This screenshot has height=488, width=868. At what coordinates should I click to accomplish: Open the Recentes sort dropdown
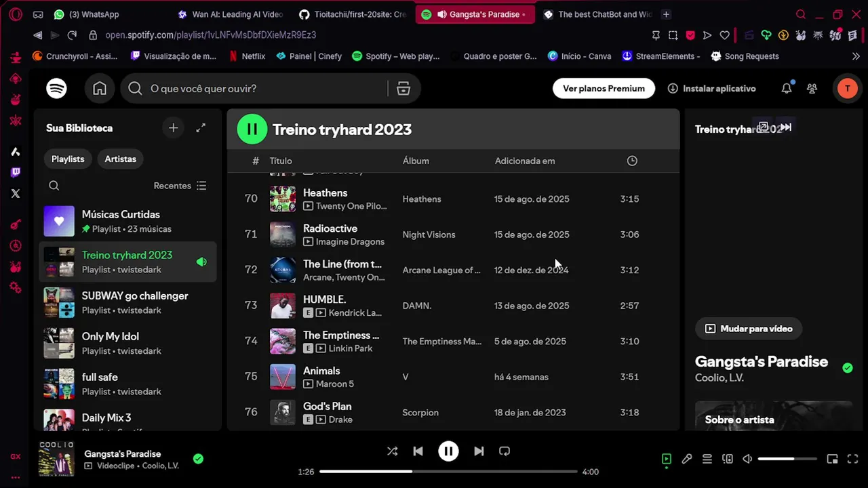180,186
